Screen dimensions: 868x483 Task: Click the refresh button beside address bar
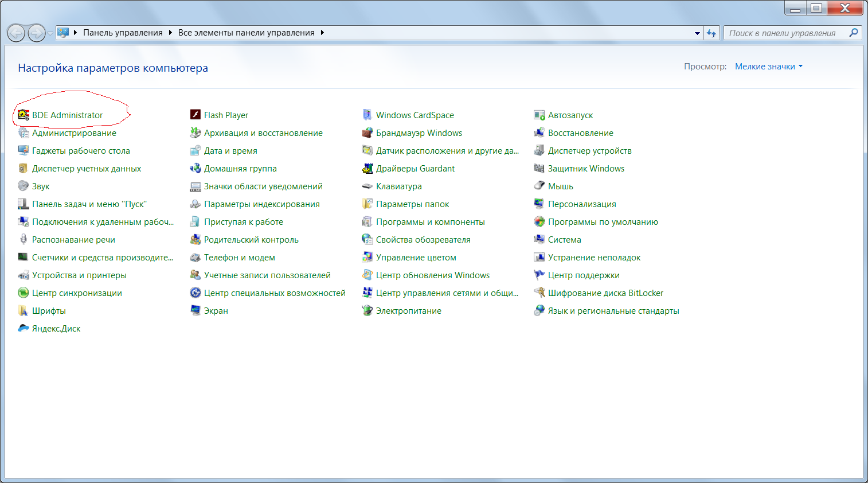[711, 33]
